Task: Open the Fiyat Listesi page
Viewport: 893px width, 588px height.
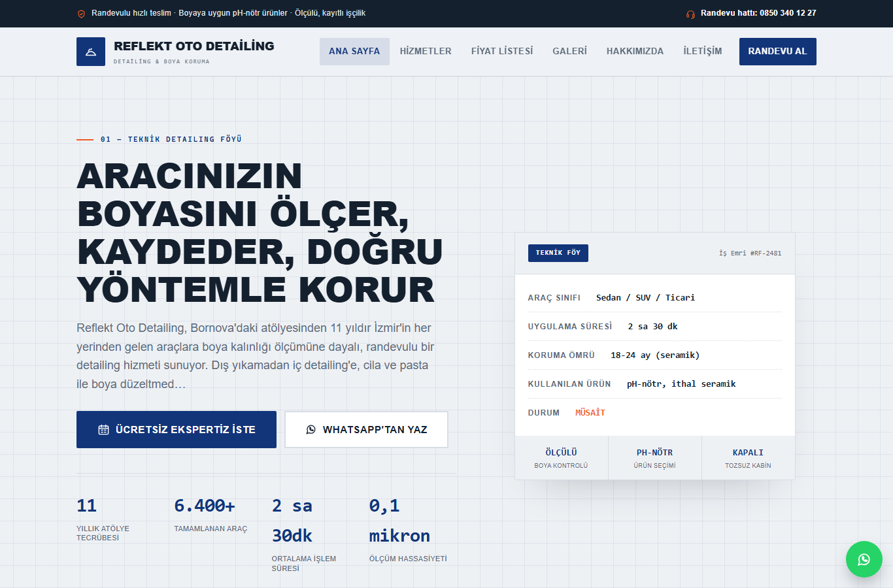Action: (x=502, y=52)
